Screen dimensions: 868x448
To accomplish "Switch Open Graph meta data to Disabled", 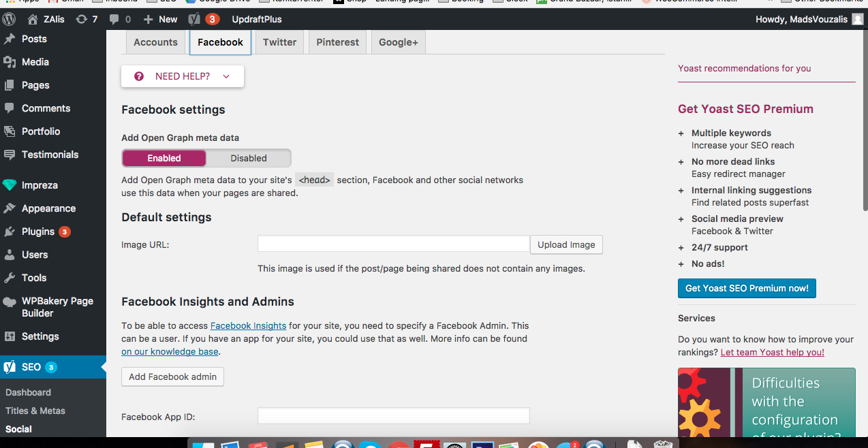I will 248,158.
